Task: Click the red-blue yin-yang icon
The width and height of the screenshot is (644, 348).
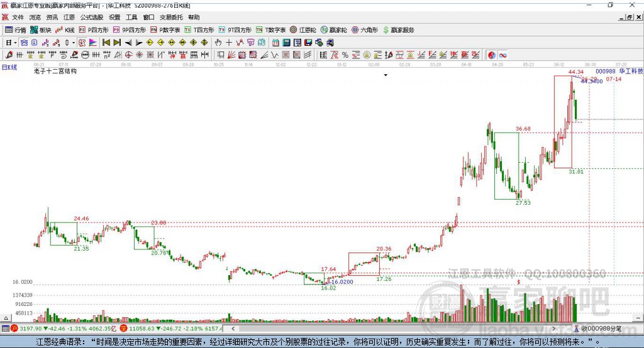Action: [x=492, y=55]
